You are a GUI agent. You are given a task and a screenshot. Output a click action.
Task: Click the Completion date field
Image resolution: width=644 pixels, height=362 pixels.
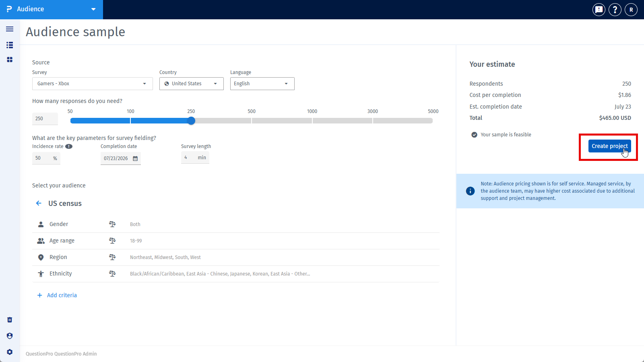121,158
